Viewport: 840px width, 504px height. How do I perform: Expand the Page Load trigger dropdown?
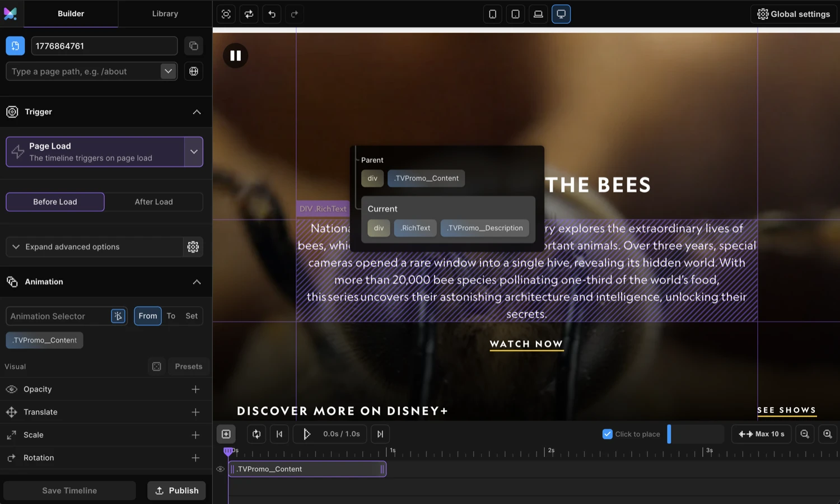pyautogui.click(x=194, y=152)
